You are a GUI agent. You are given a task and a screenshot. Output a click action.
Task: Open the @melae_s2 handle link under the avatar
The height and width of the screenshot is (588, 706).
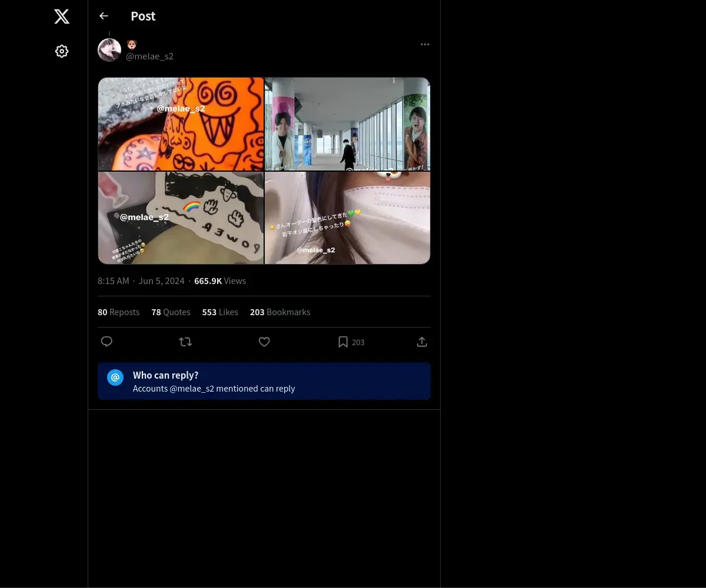[x=149, y=56]
